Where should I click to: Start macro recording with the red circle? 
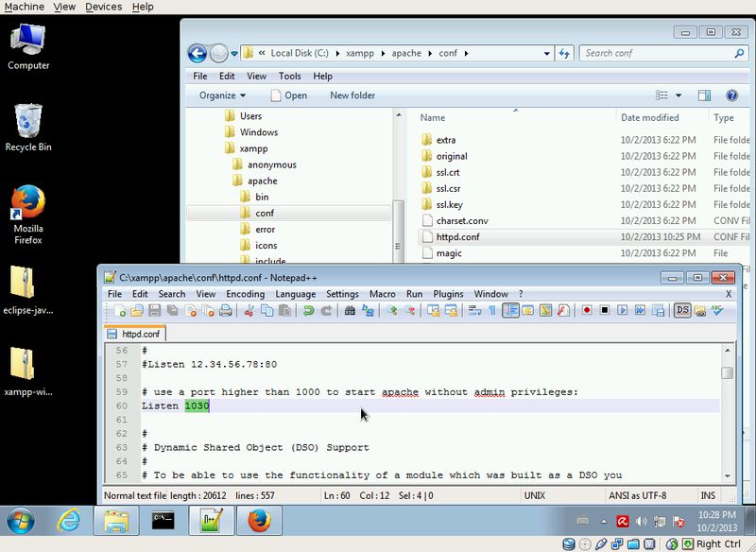click(x=587, y=311)
